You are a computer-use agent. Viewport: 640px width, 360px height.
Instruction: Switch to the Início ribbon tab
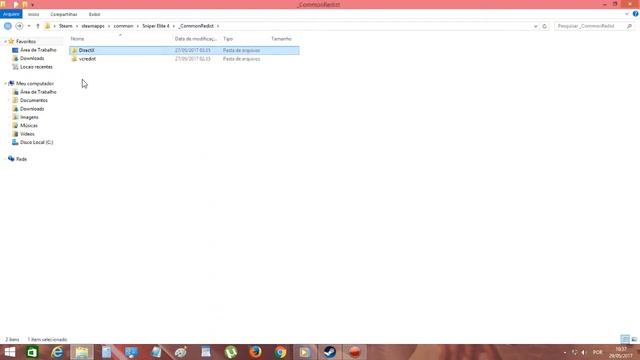[x=33, y=14]
